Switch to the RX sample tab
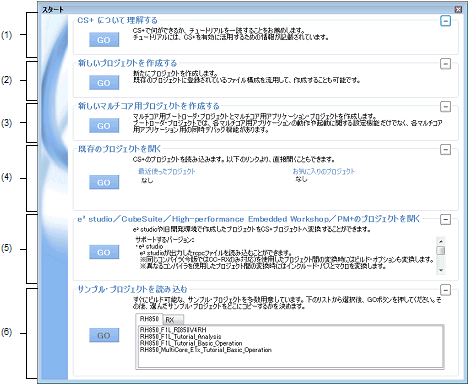Screen dimensions: 474x386 coord(173,320)
